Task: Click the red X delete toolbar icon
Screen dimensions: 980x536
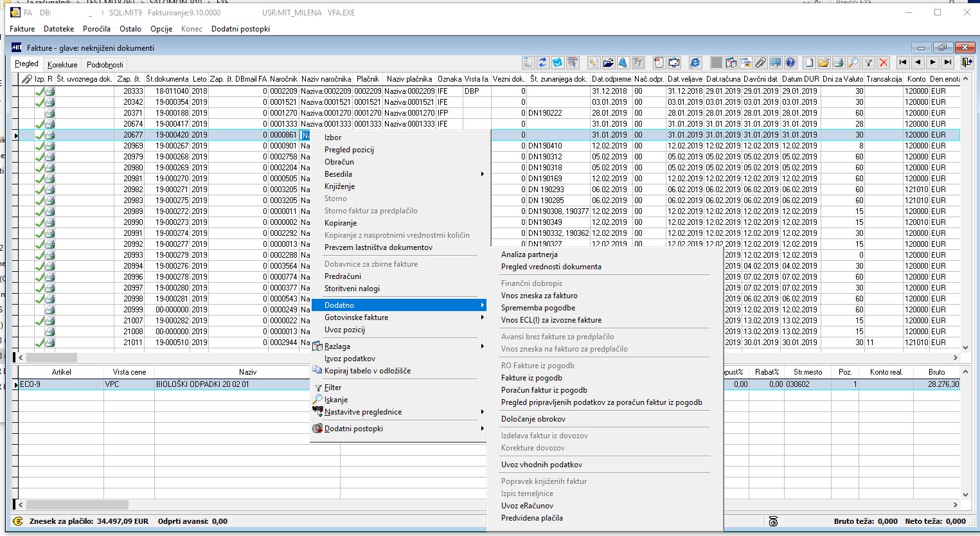Action: (884, 62)
